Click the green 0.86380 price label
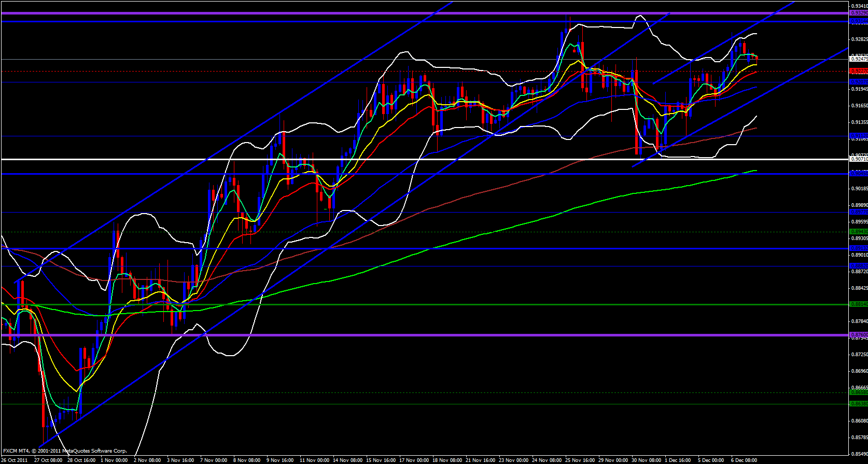Image resolution: width=868 pixels, height=464 pixels. pyautogui.click(x=858, y=403)
